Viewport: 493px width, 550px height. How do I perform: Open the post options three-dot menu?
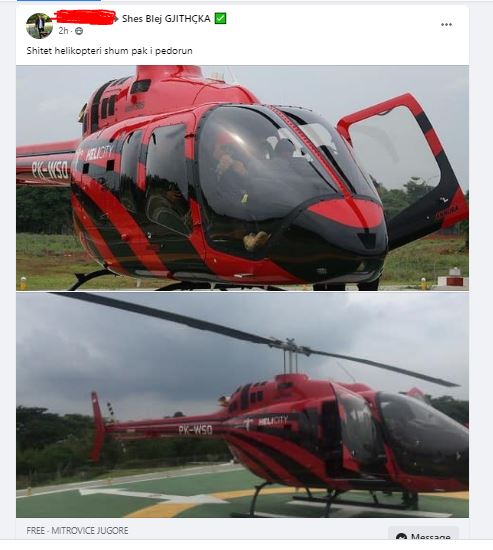point(446,25)
